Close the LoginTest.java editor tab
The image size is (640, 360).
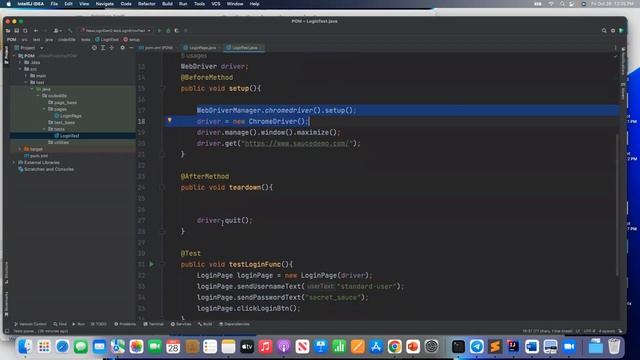tap(261, 48)
